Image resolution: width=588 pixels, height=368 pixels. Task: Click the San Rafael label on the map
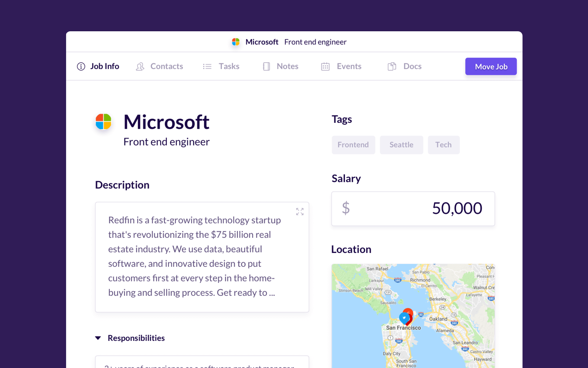377,269
